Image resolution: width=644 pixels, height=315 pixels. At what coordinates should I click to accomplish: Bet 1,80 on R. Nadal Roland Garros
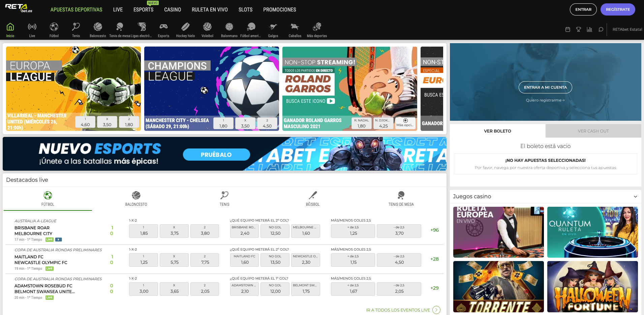point(361,123)
